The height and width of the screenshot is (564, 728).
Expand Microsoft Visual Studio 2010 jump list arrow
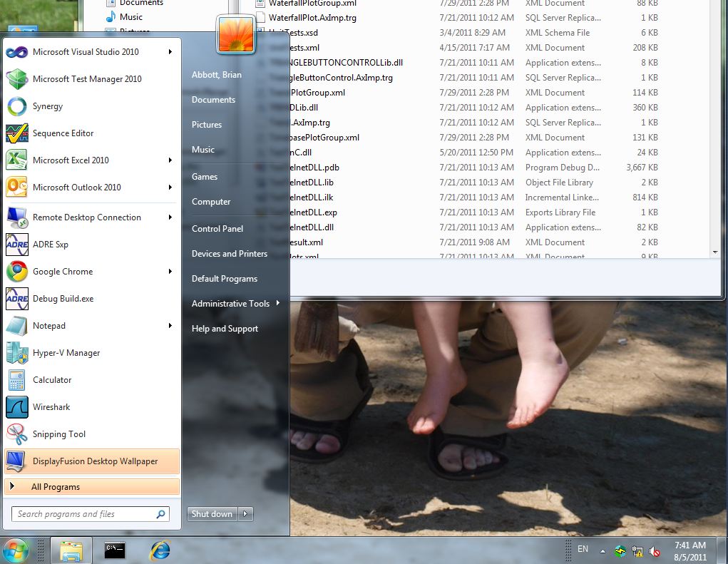click(170, 52)
